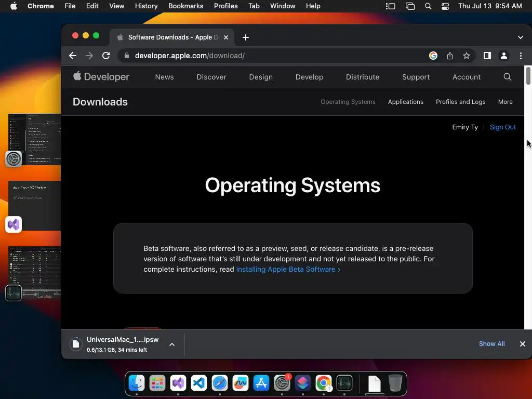
Task: Select System Settings window thumbnail in Stage Manager
Action: (34, 139)
